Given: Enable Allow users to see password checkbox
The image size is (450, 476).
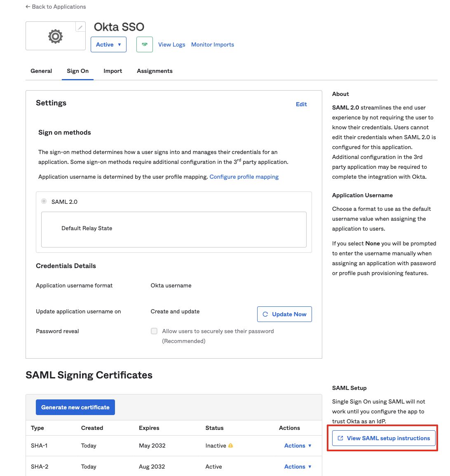Looking at the screenshot, I should tap(154, 331).
